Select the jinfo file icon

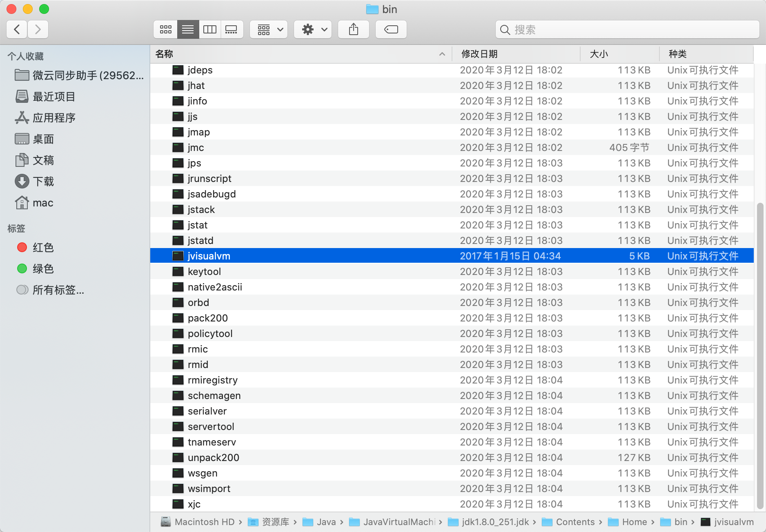coord(178,101)
